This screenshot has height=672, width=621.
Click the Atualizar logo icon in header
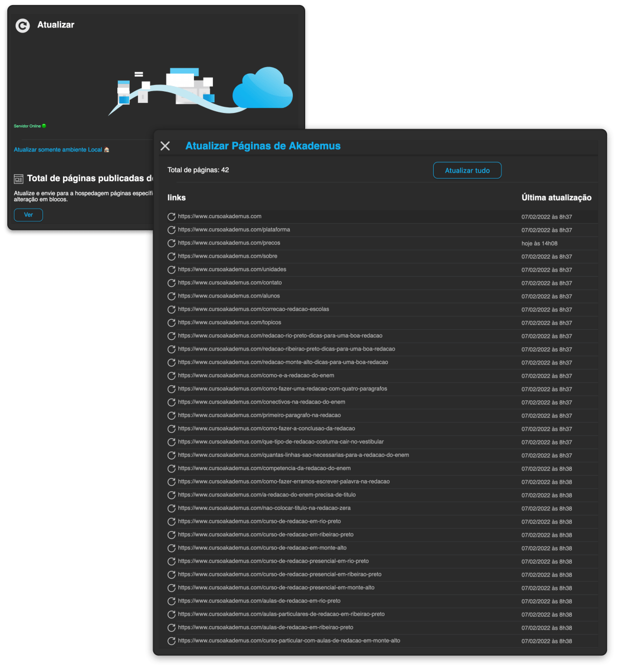coord(22,25)
